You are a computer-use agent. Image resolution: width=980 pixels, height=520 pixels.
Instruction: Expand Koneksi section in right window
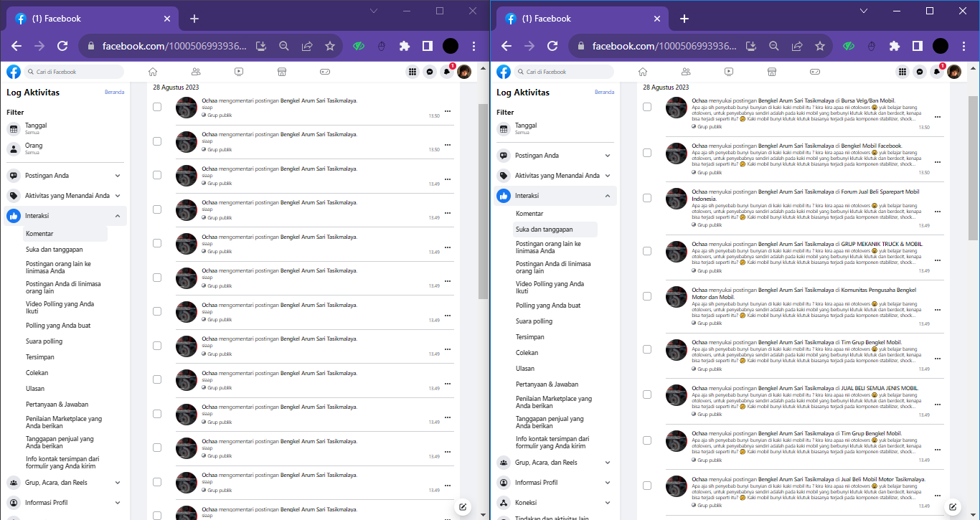point(555,503)
